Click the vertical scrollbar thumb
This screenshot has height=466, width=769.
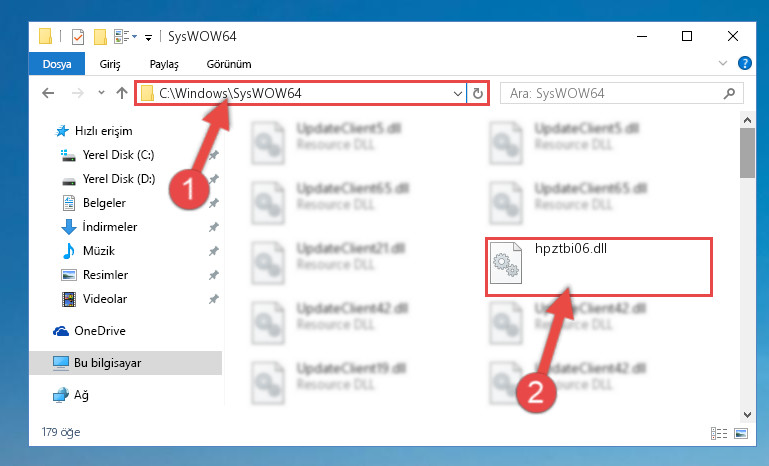[747, 153]
